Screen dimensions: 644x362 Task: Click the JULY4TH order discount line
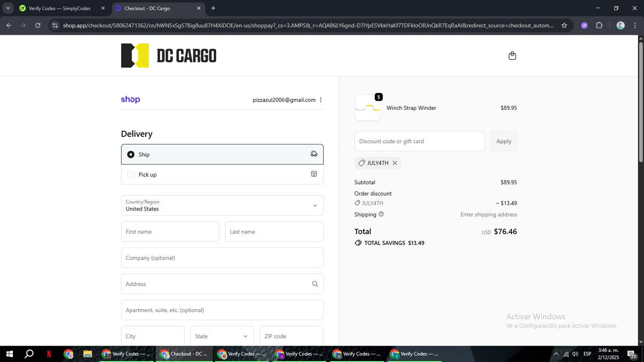(x=435, y=203)
